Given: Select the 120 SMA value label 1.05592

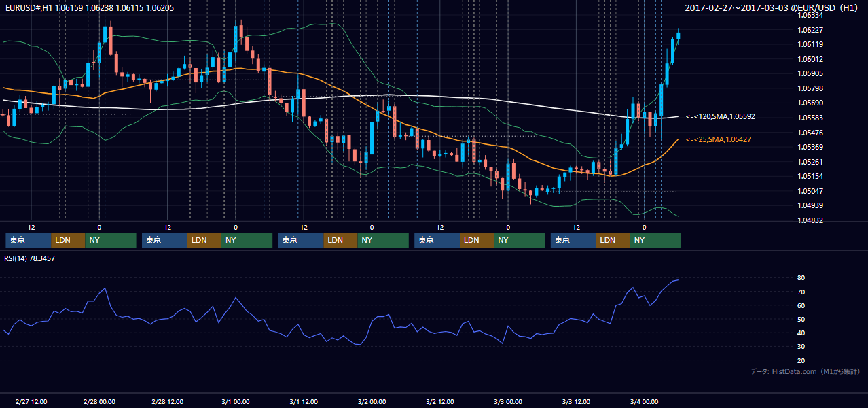Looking at the screenshot, I should (721, 116).
